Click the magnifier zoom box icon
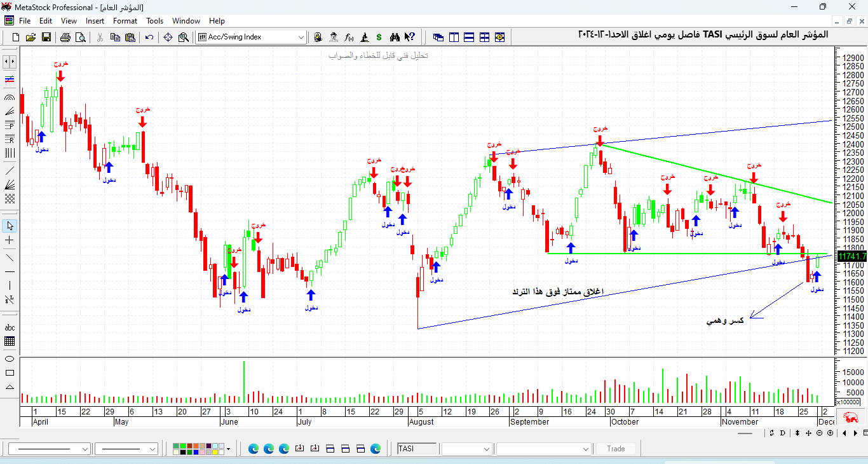This screenshot has height=464, width=868. (184, 37)
